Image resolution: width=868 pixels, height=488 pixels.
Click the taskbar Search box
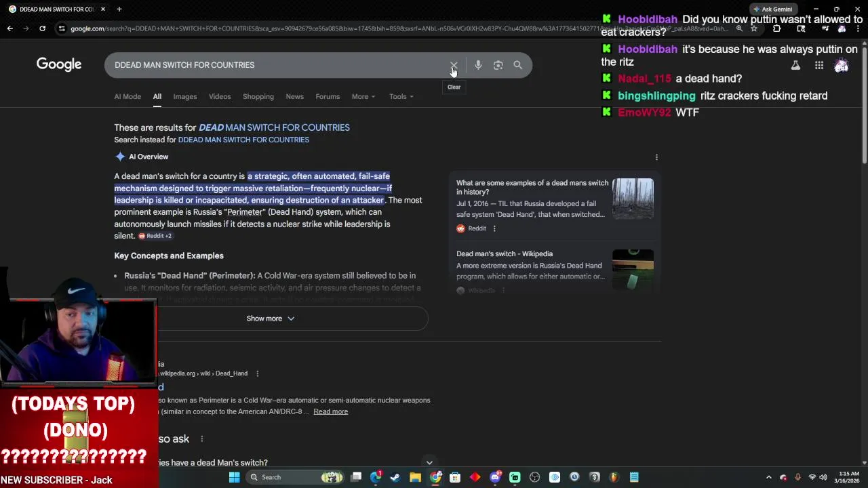tap(294, 477)
